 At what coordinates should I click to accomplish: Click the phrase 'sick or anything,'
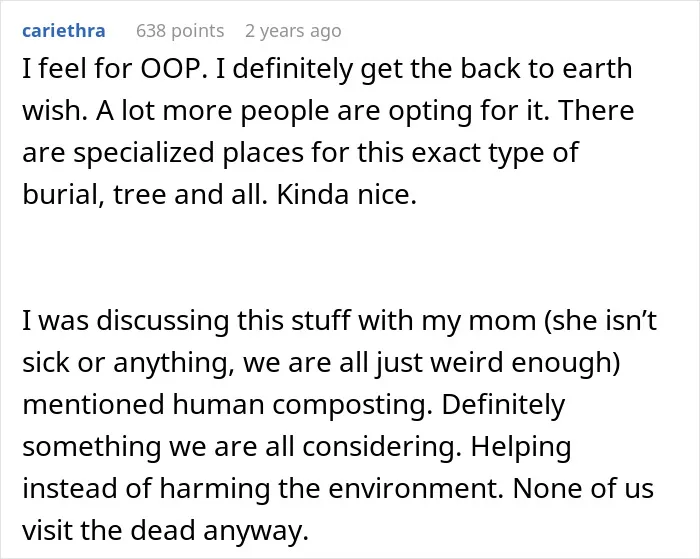(x=129, y=363)
